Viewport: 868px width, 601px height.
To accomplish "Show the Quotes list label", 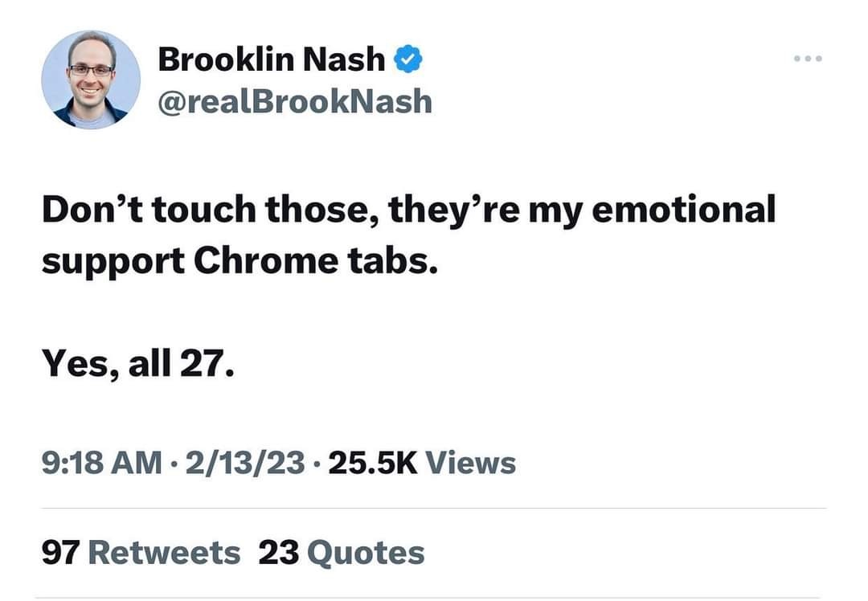I will pos(366,552).
